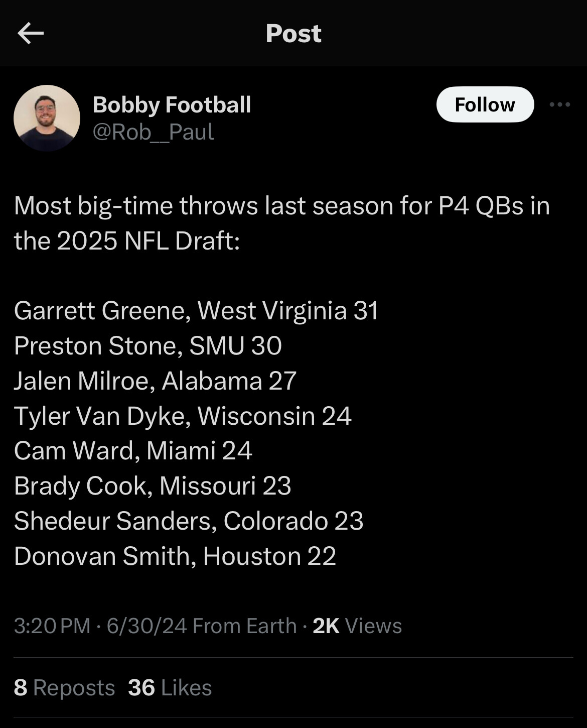Open Bobby Football's profile picture
Image resolution: width=587 pixels, height=728 pixels.
click(x=47, y=118)
